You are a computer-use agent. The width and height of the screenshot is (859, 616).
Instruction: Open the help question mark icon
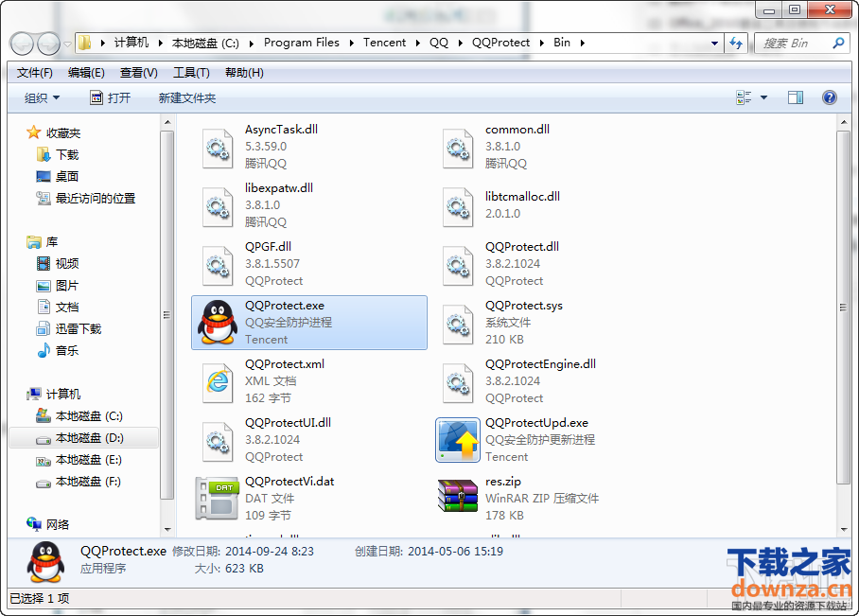click(830, 97)
